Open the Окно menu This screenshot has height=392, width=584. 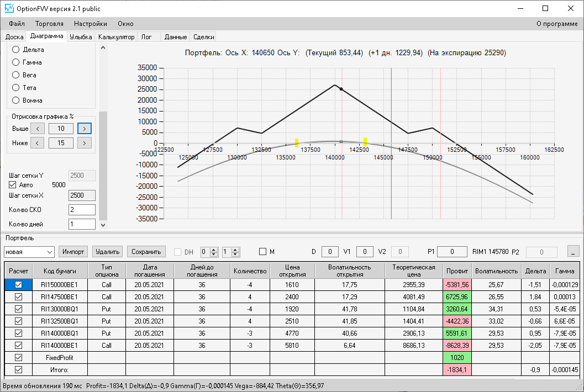(125, 24)
